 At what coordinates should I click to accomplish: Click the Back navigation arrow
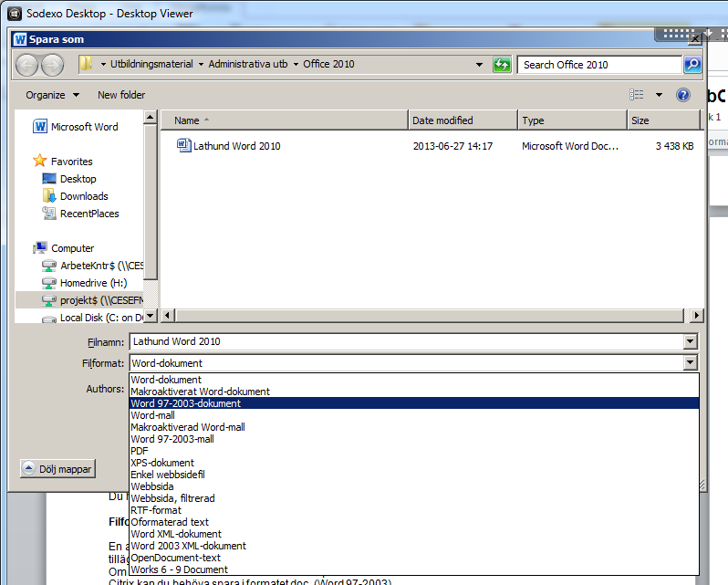27,65
